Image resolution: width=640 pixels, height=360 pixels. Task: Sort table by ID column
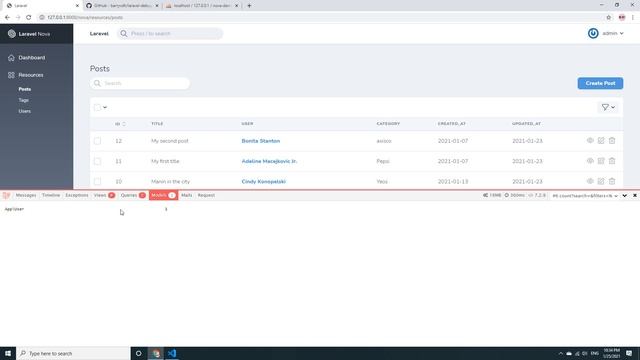[x=120, y=124]
